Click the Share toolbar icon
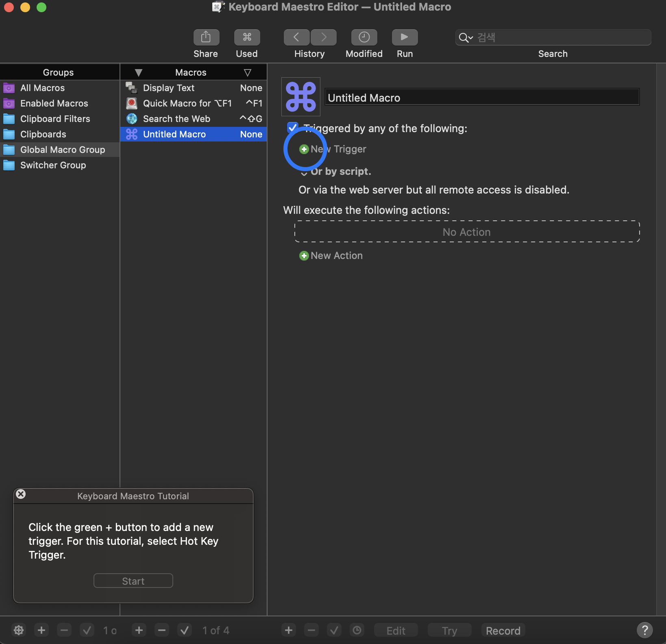Image resolution: width=666 pixels, height=644 pixels. 206,37
